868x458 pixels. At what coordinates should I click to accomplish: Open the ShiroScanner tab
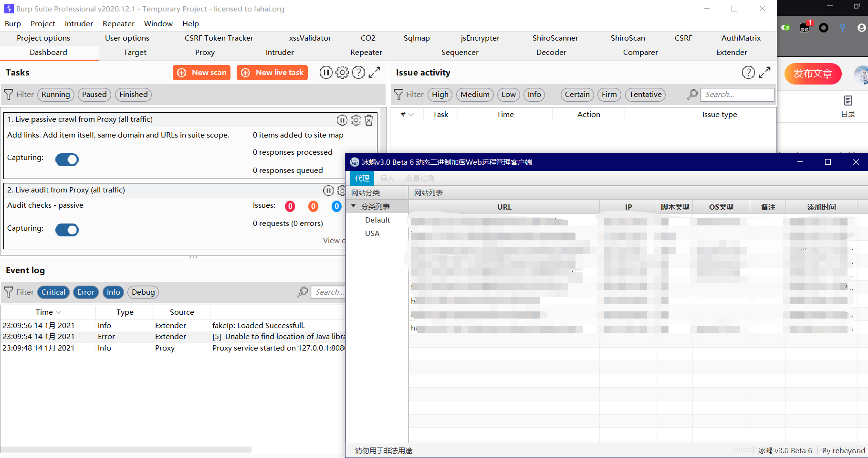pos(555,38)
